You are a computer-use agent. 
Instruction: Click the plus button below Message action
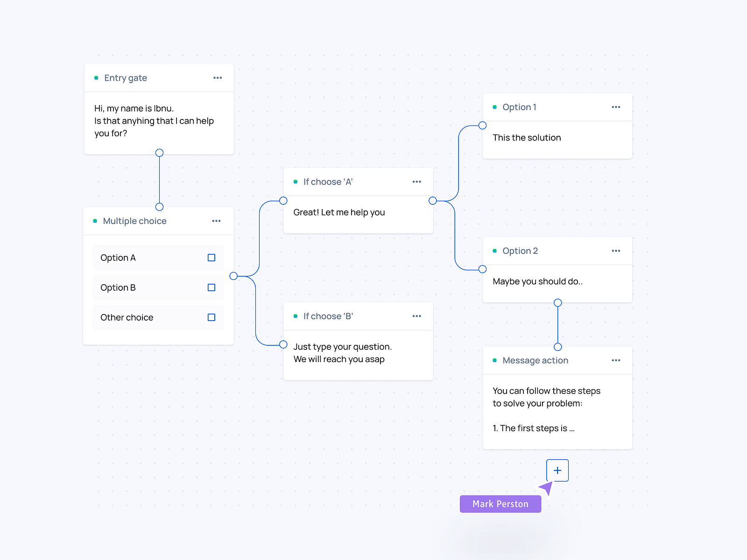pos(557,470)
